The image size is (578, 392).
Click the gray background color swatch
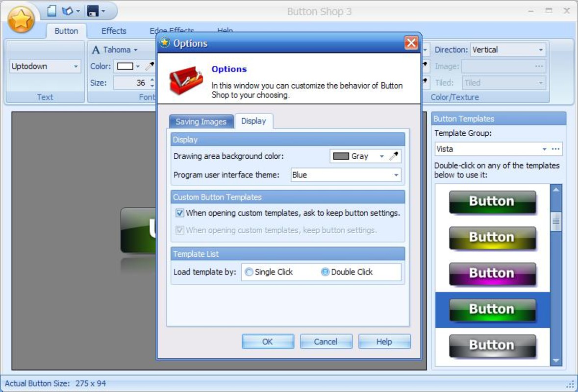point(341,156)
